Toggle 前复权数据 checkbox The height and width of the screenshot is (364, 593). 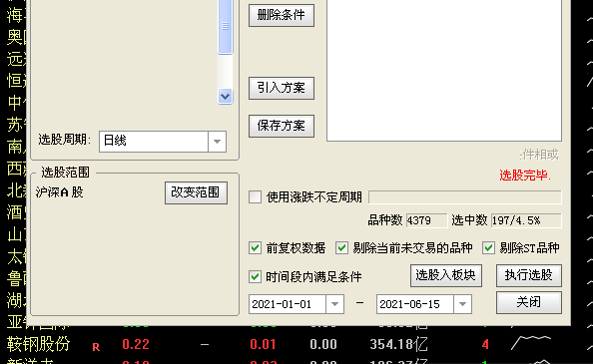click(255, 248)
